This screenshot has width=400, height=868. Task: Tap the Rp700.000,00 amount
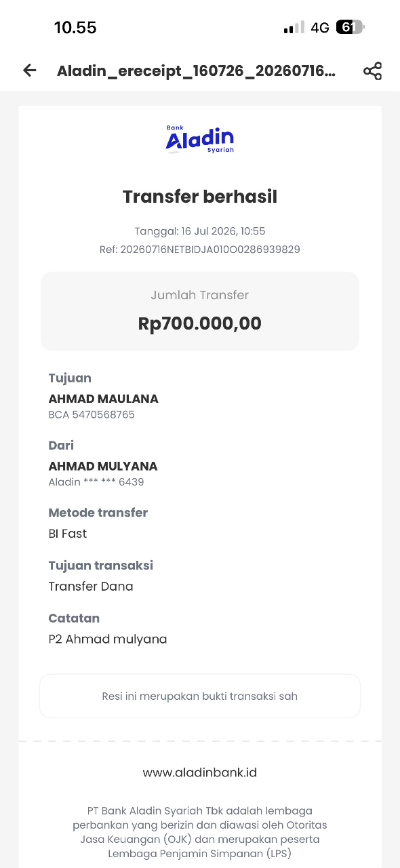[x=200, y=323]
